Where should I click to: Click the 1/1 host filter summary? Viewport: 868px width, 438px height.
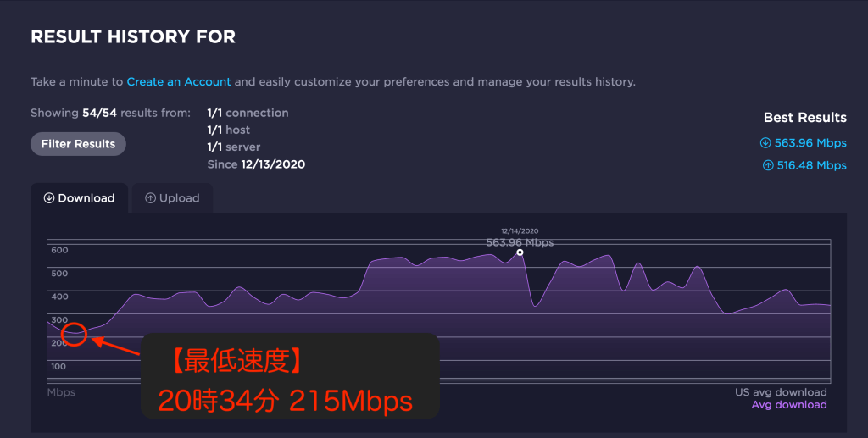(x=228, y=130)
